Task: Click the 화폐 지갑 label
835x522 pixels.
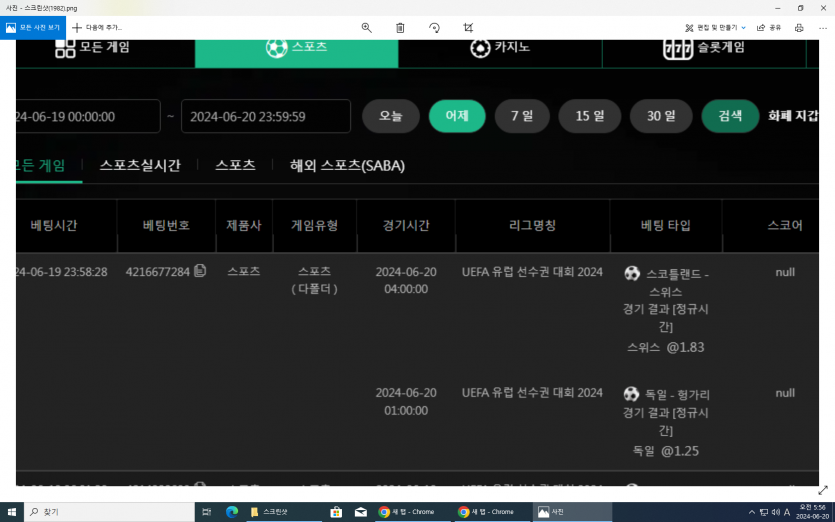Action: tap(793, 116)
